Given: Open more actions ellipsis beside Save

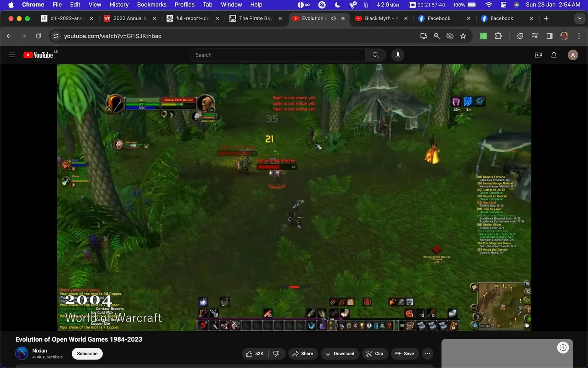Looking at the screenshot, I should 428,353.
